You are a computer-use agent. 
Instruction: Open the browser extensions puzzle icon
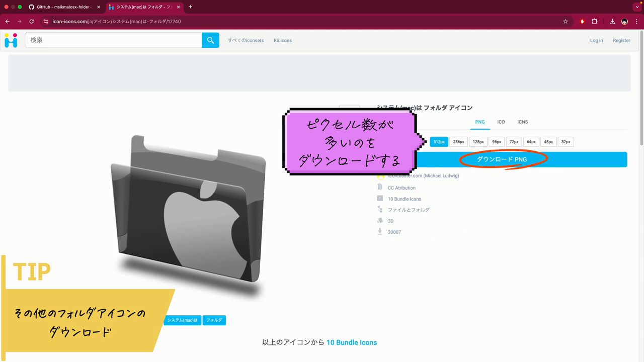595,22
